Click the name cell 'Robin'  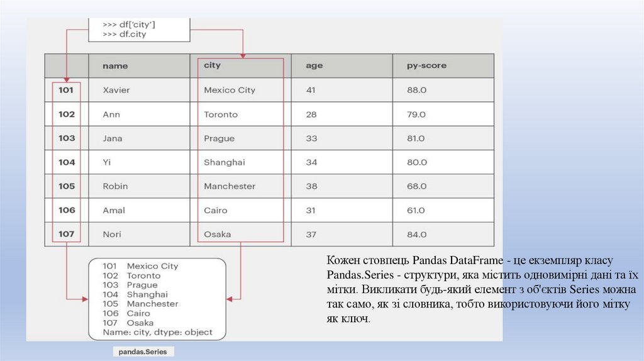pos(116,186)
